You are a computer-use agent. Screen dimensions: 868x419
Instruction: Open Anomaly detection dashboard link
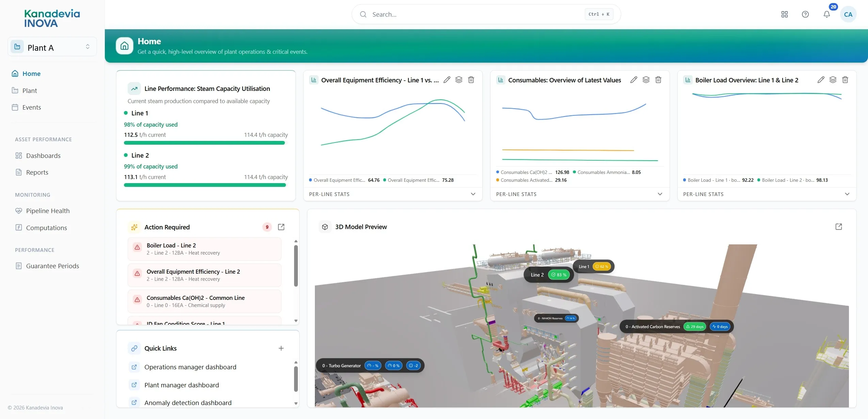(188, 403)
